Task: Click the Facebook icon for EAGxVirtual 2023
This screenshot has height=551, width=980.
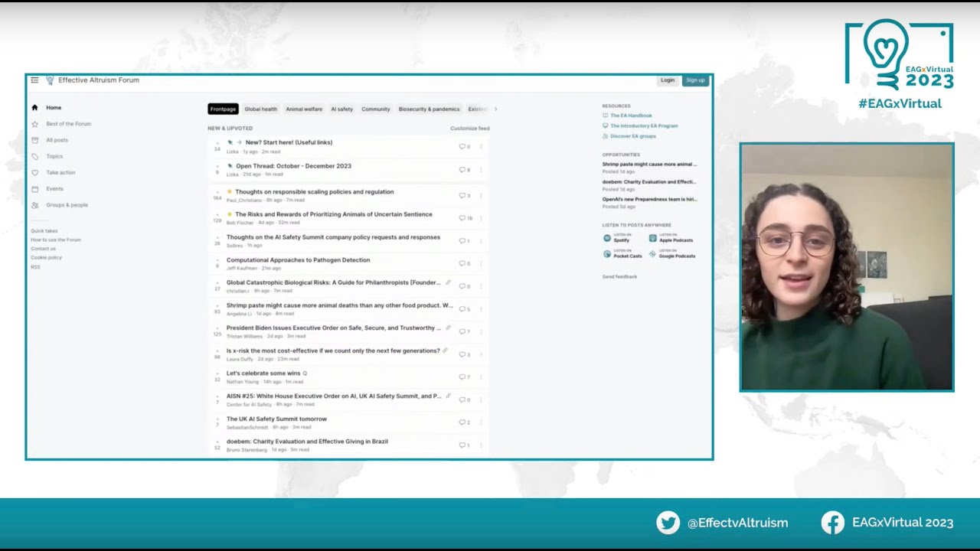Action: (x=832, y=523)
